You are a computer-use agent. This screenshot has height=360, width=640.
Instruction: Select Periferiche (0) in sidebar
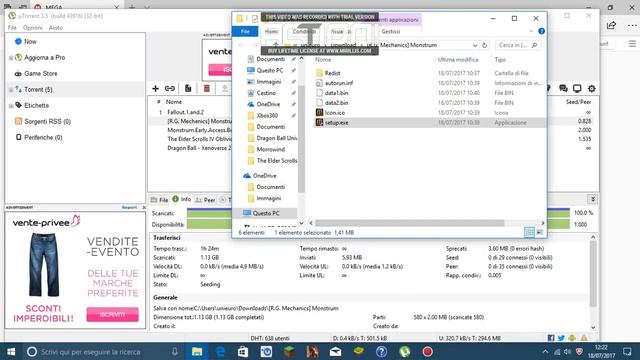[x=43, y=138]
